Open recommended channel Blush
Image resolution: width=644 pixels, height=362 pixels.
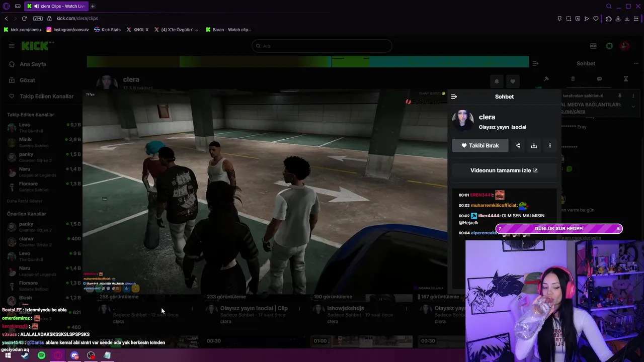pos(44,300)
